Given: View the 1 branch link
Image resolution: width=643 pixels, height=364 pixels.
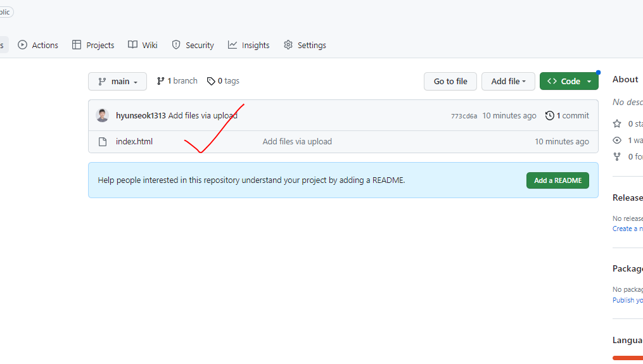Looking at the screenshot, I should pyautogui.click(x=177, y=81).
